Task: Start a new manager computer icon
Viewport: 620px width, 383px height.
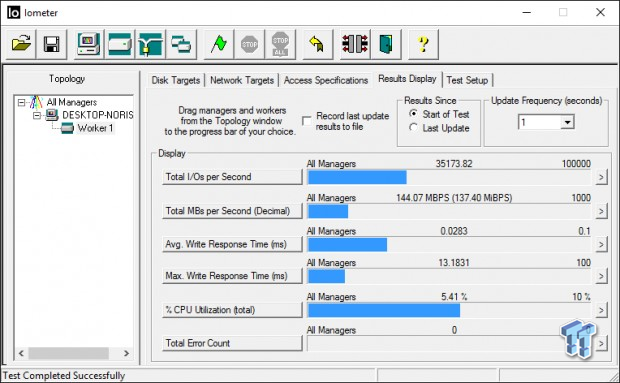Action: coord(89,44)
